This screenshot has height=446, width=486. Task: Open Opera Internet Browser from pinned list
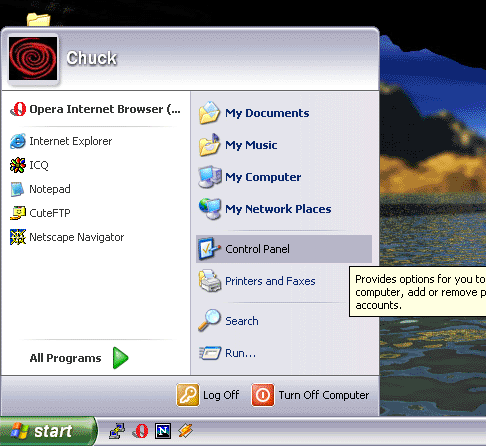[96, 109]
